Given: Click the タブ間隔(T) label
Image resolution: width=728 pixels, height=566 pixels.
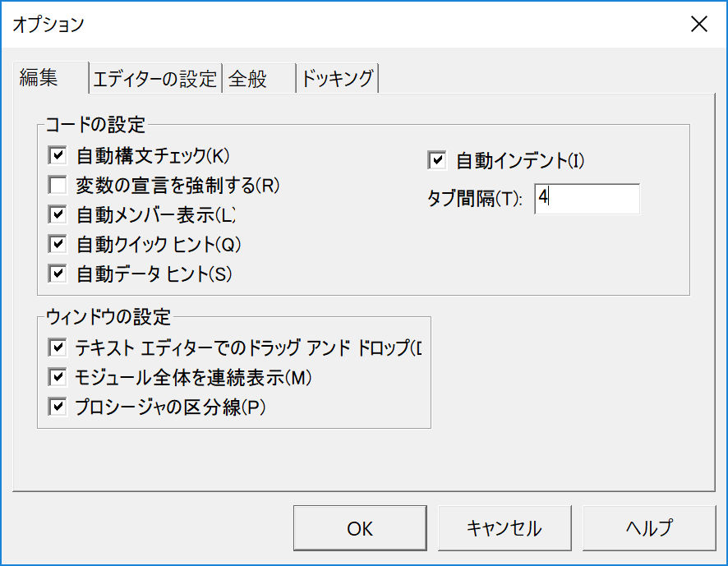Looking at the screenshot, I should click(474, 199).
